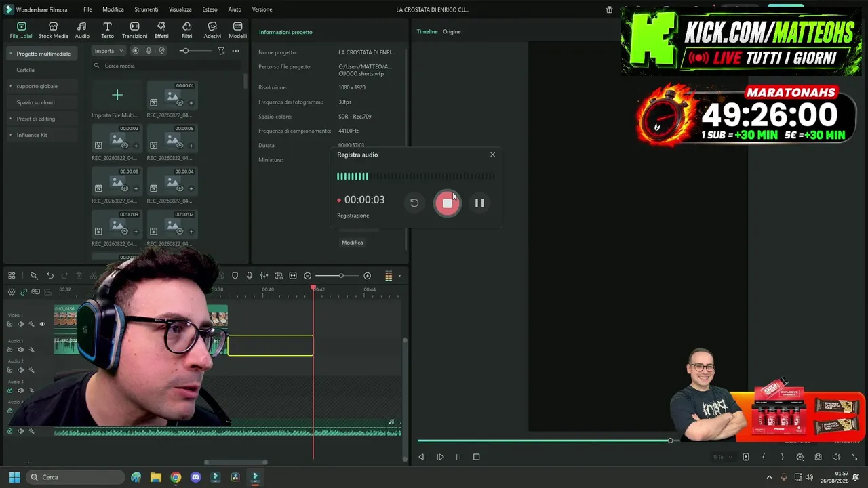868x488 pixels.
Task: Open the timeline layout grid icon
Action: 12,276
